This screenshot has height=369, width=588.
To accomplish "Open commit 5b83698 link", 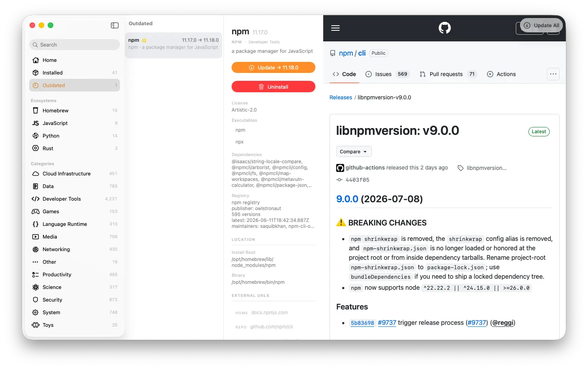I will pyautogui.click(x=362, y=323).
